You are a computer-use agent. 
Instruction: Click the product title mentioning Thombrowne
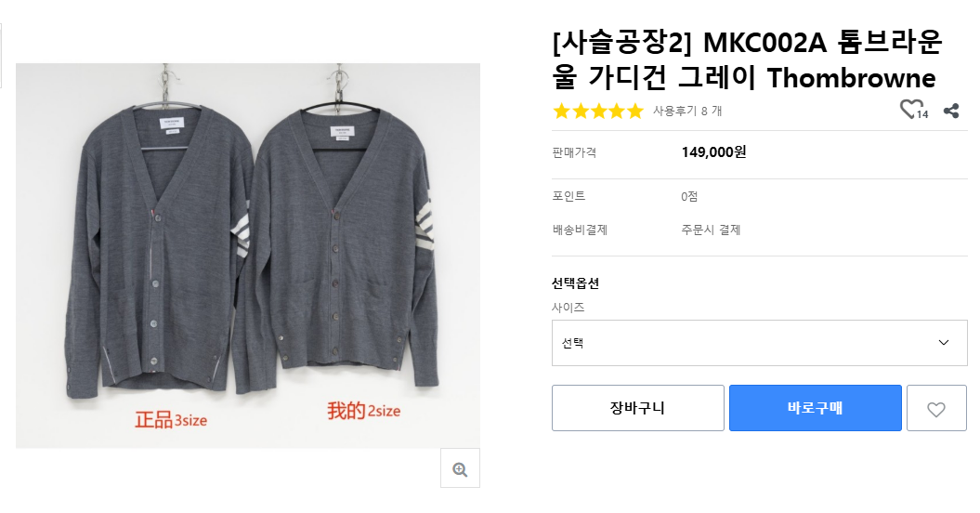click(744, 60)
